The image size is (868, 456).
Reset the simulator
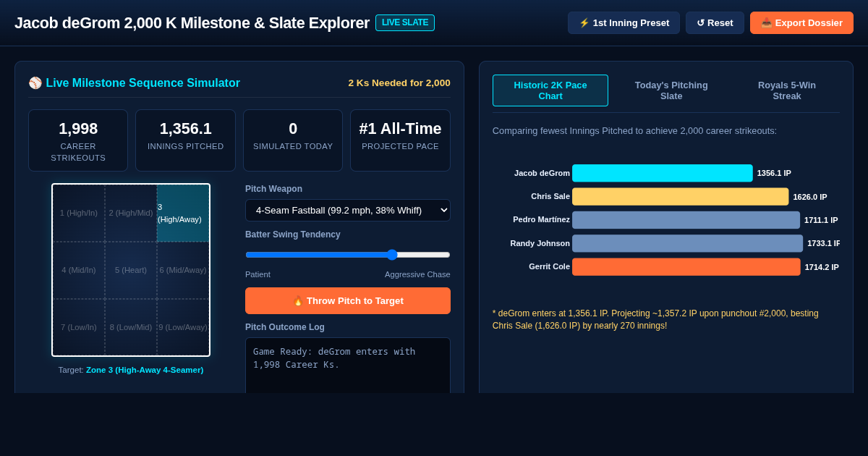pyautogui.click(x=715, y=22)
